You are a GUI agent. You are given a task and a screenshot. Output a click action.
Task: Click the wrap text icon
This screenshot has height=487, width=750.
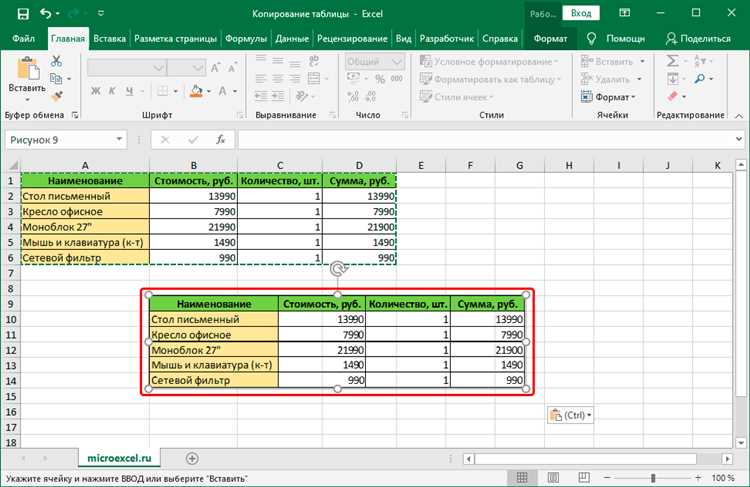tap(314, 60)
